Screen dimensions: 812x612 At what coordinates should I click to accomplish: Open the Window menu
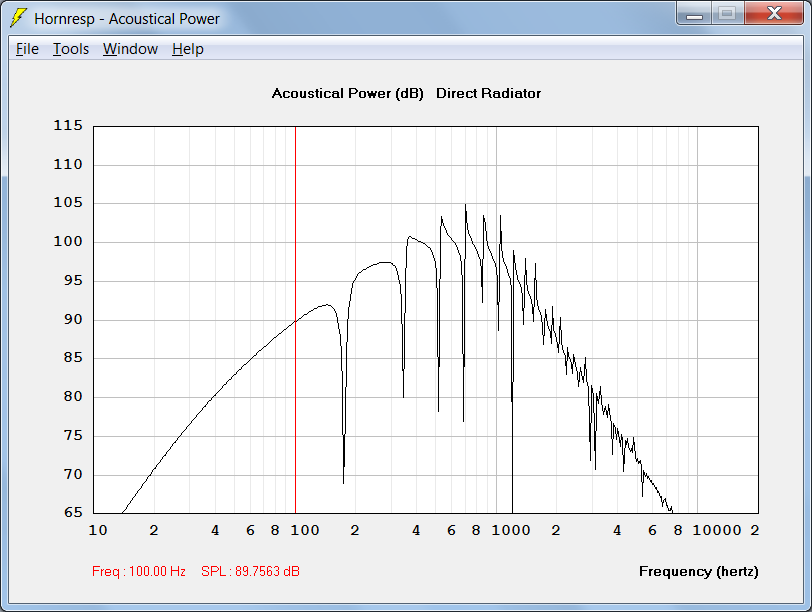[x=130, y=49]
